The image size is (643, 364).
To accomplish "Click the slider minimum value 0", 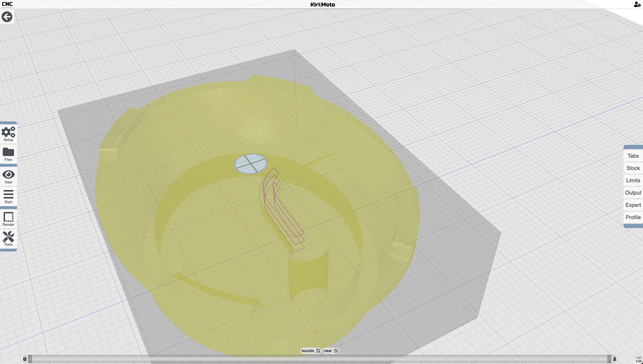I will pos(25,359).
